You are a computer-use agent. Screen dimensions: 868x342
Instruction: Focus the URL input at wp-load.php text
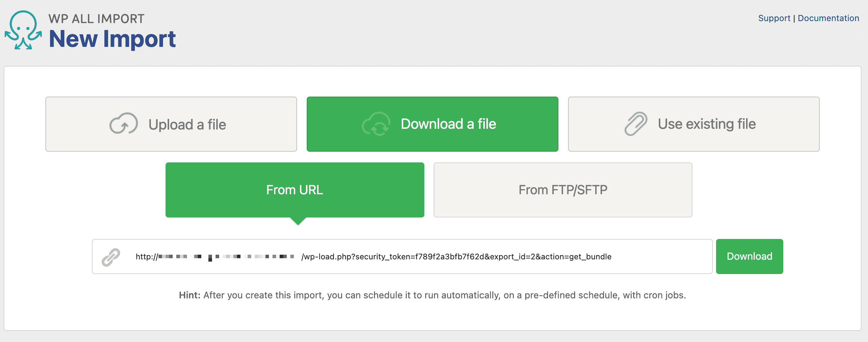pyautogui.click(x=456, y=257)
